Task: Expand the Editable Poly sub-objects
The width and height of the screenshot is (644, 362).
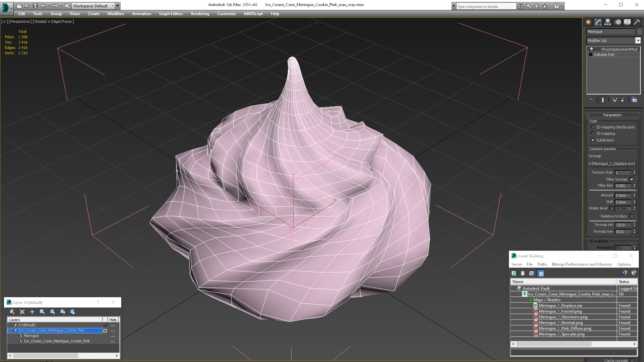Action: point(591,55)
